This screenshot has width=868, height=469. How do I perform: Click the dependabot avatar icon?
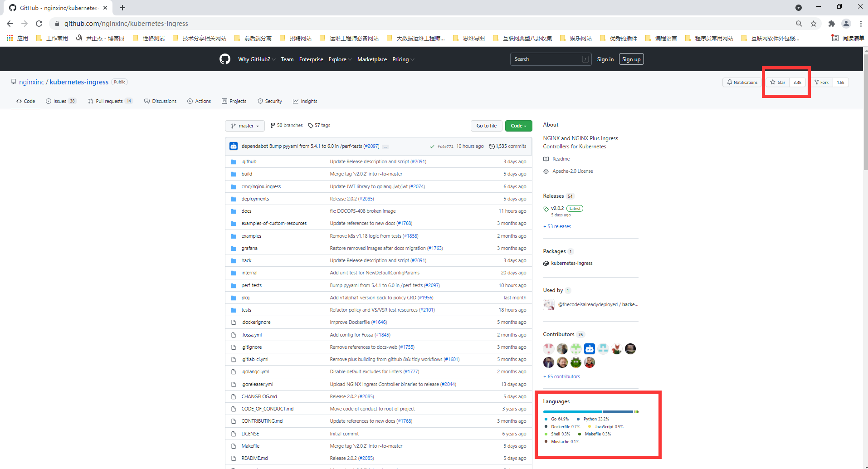(x=234, y=146)
